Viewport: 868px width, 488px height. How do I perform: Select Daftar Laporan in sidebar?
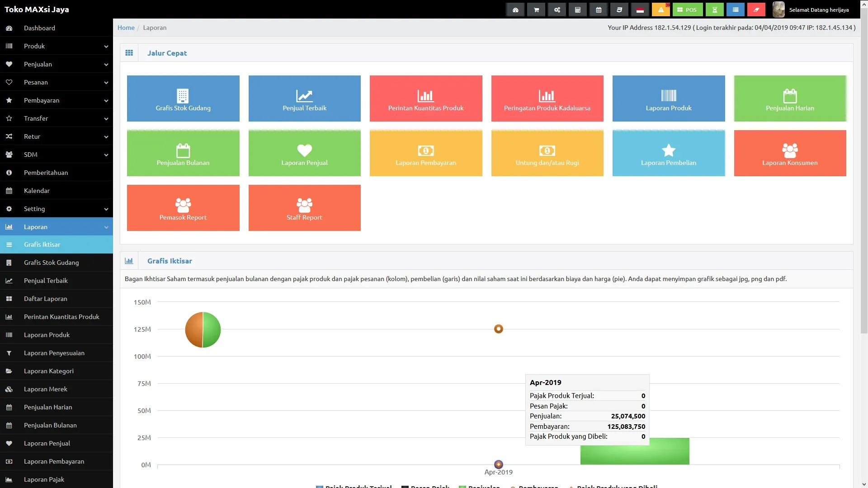tap(46, 299)
